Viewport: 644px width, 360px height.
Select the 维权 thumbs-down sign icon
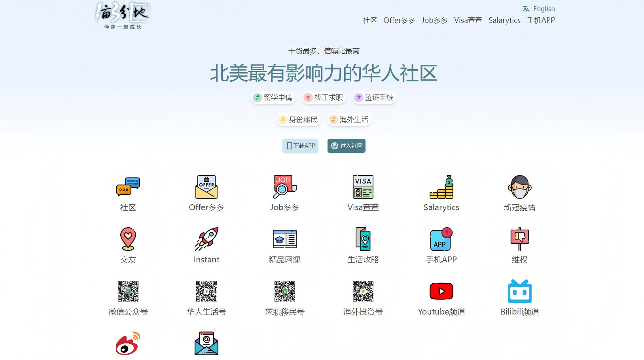519,239
